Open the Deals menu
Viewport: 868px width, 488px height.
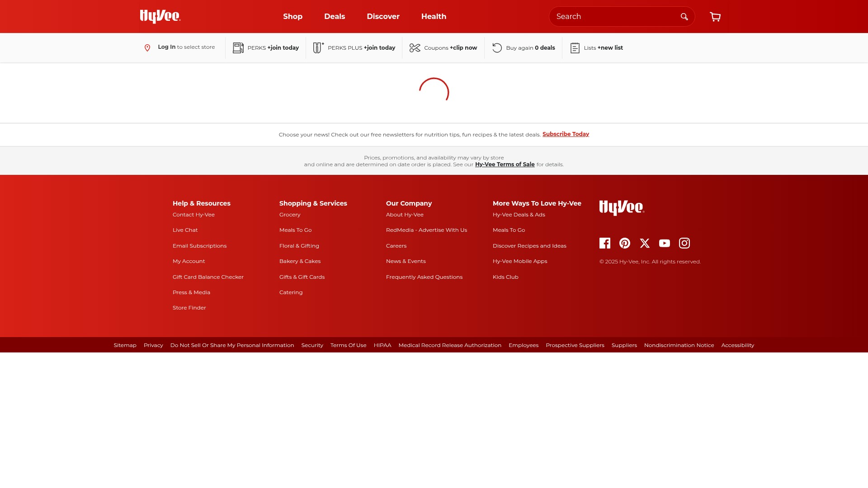335,17
